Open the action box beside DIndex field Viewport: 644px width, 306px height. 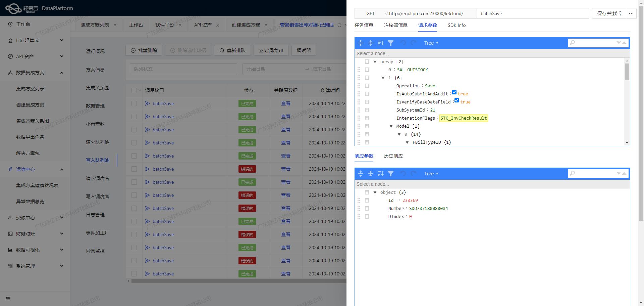pos(367,217)
